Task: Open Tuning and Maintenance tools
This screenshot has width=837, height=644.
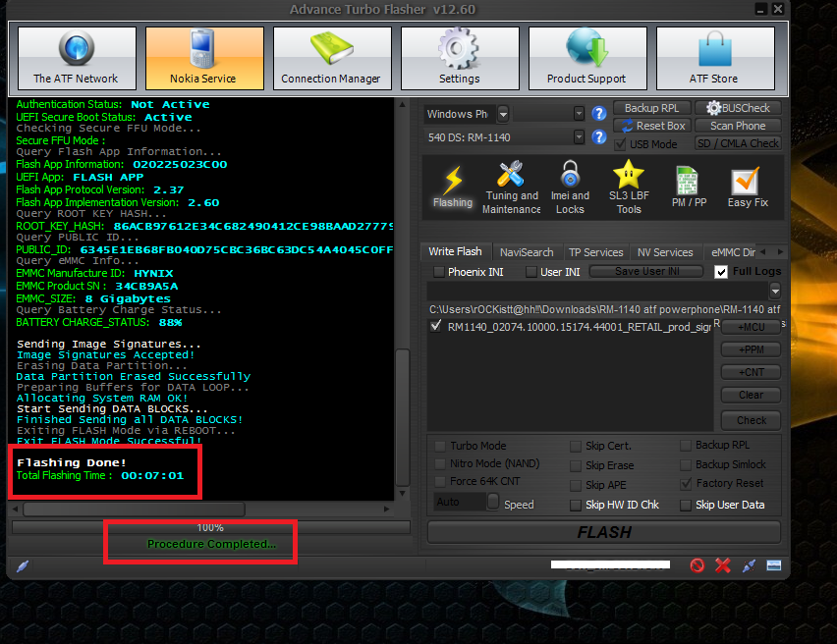Action: coord(511,187)
